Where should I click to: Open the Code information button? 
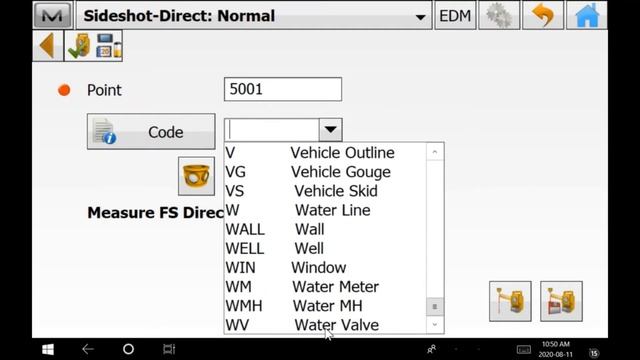pos(151,131)
